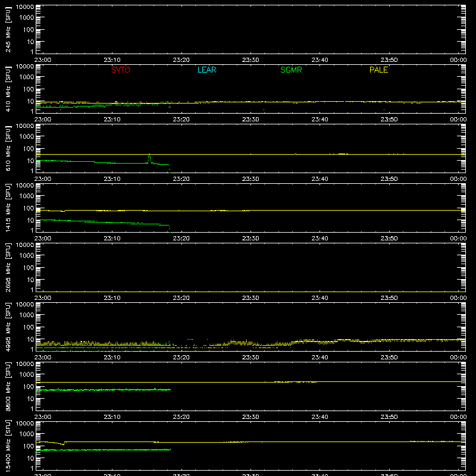476x476 pixels.
Task: Click the 10 tick label on 1415 MHz axis
Action: click(x=31, y=220)
